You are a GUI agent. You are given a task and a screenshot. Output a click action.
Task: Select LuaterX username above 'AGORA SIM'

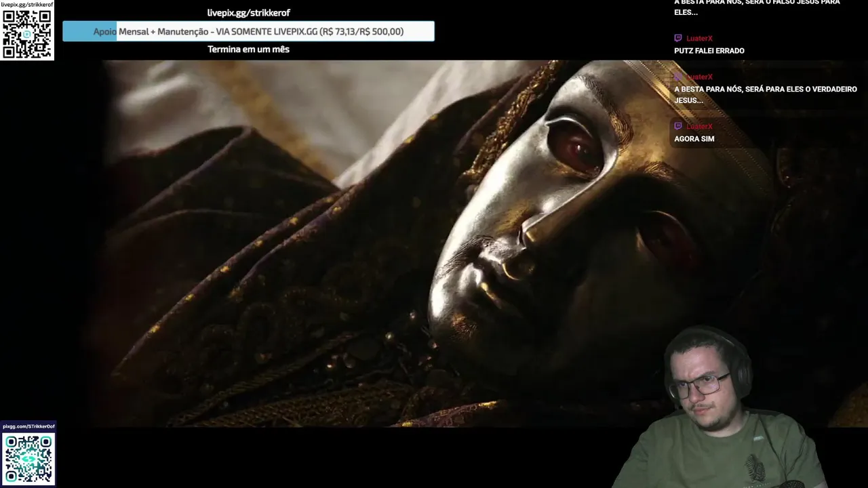click(x=699, y=126)
